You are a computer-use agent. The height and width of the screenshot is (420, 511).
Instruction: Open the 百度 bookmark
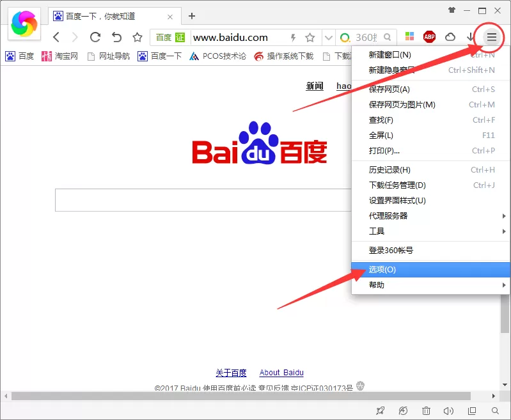20,56
